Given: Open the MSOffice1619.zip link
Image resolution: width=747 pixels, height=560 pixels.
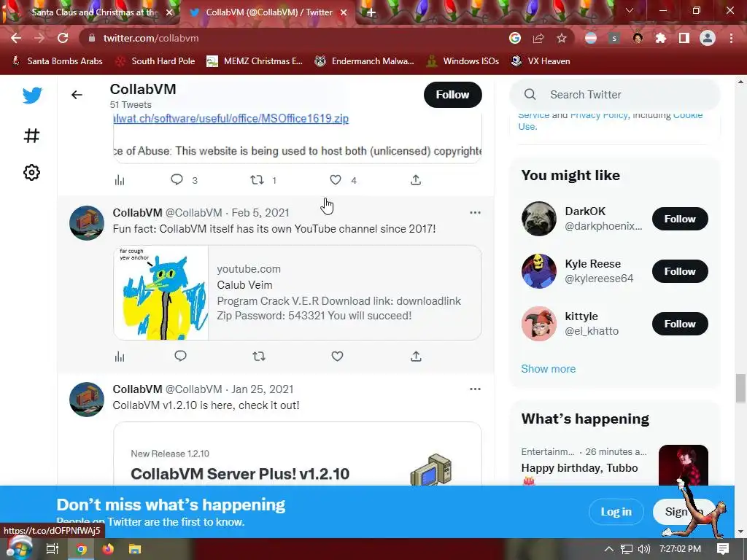Looking at the screenshot, I should point(231,119).
